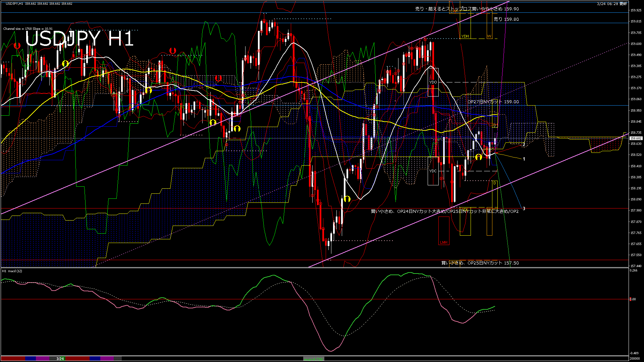Click the current price tag 158.682
644x362 pixels.
coord(636,138)
